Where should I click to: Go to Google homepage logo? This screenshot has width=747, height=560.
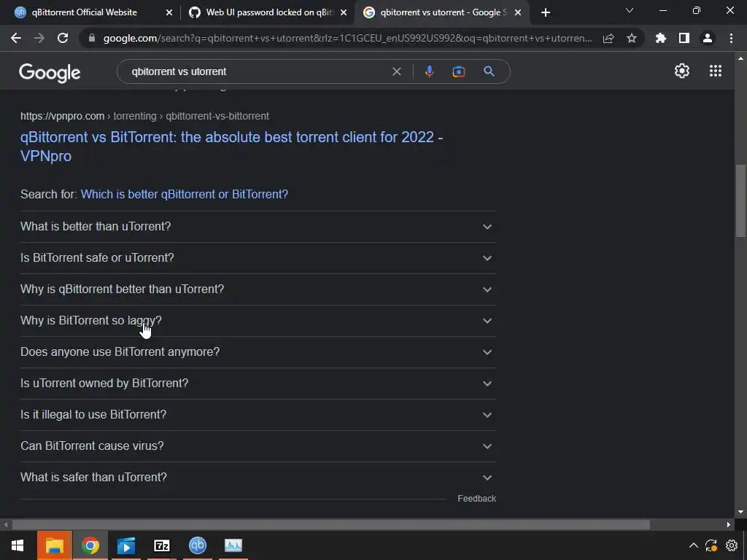pyautogui.click(x=50, y=72)
